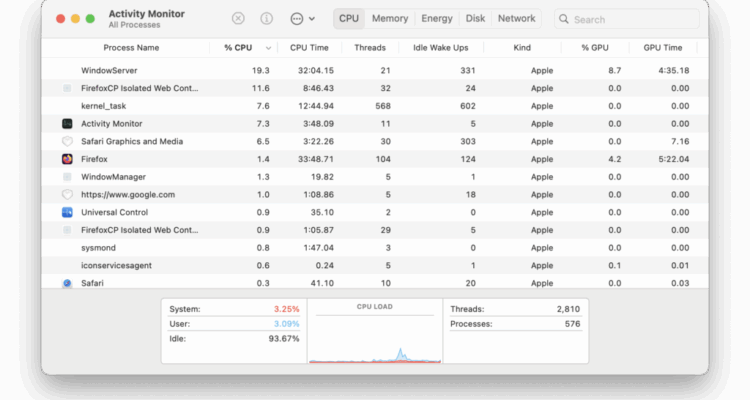Click the https://www.google.com shield icon
The image size is (750, 400).
click(x=67, y=194)
